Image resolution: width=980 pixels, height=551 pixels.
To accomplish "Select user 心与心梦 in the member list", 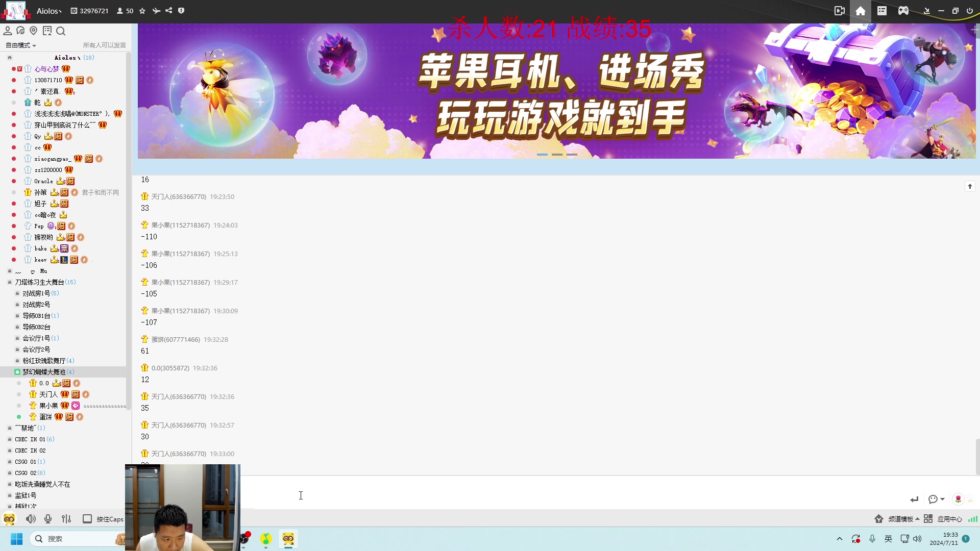I will (46, 69).
